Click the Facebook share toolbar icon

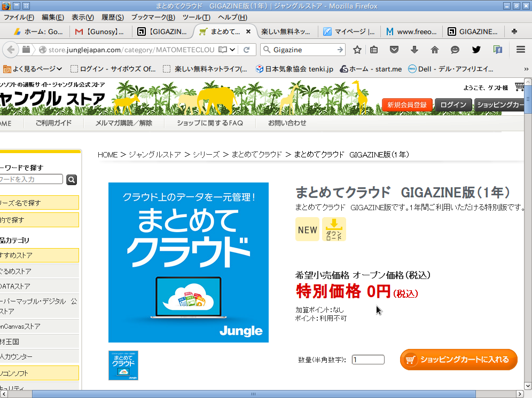click(x=497, y=50)
